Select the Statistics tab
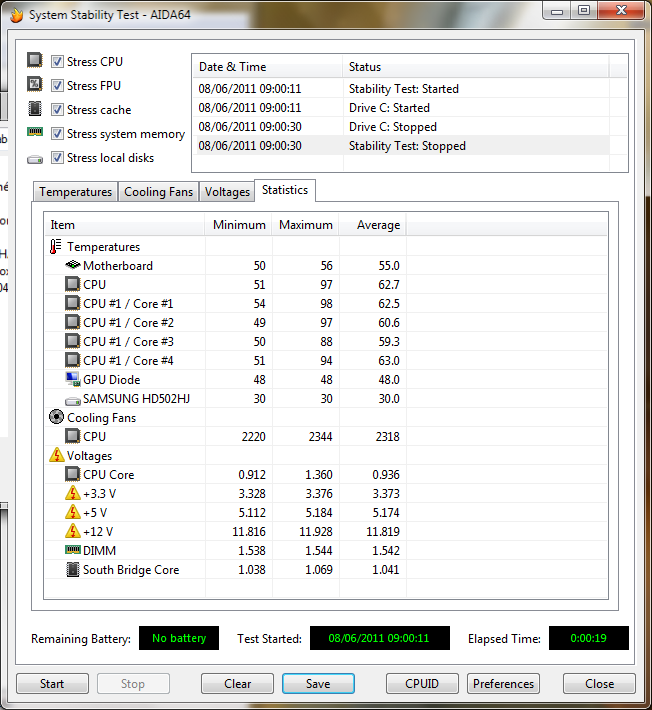This screenshot has height=710, width=652. coord(285,190)
